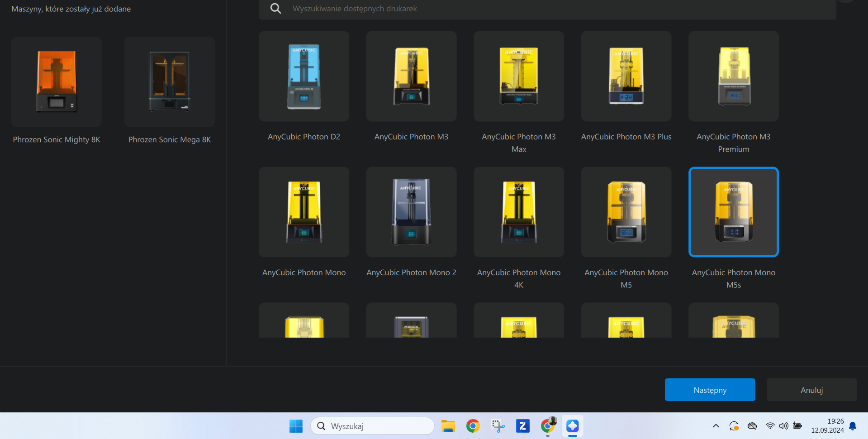Viewport: 868px width, 439px height.
Task: Select the AnyCubic Photon M3 printer image
Action: point(411,76)
